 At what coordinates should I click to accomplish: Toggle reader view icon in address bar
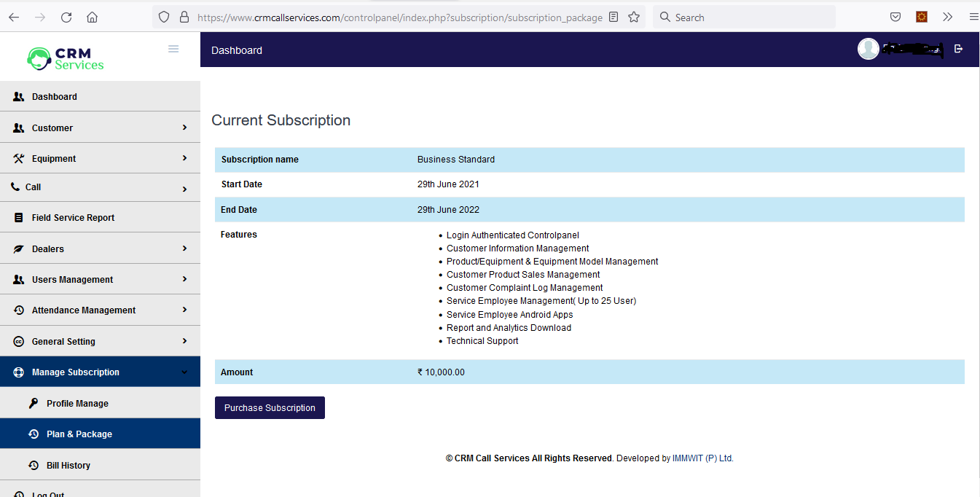pos(614,17)
